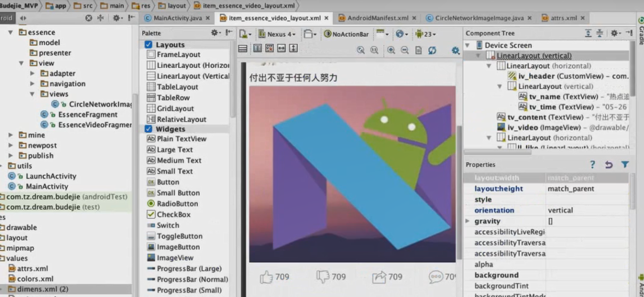Click the layout:height value field

tap(586, 189)
